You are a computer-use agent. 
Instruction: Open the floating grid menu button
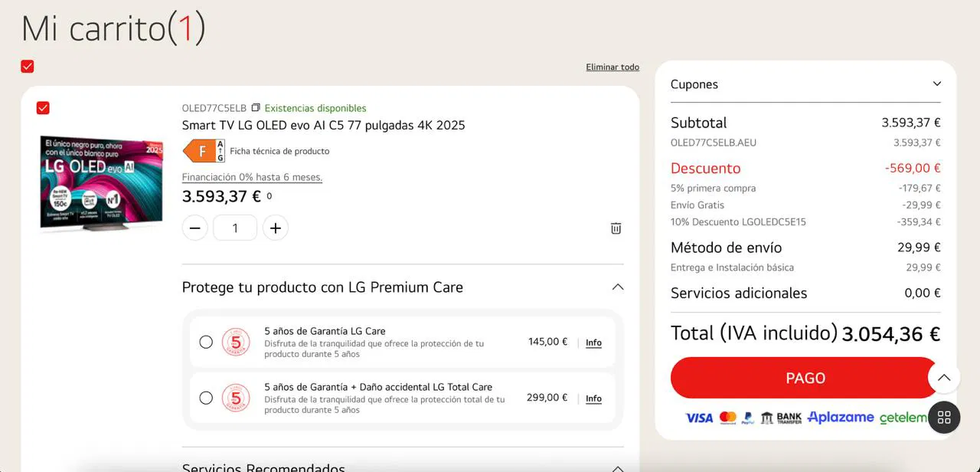[x=944, y=418]
